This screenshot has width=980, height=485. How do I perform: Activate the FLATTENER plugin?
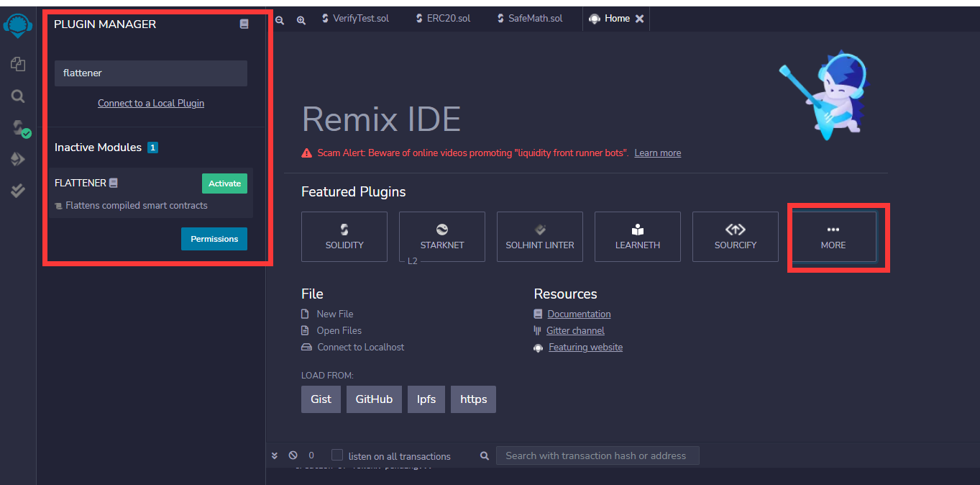pyautogui.click(x=224, y=183)
